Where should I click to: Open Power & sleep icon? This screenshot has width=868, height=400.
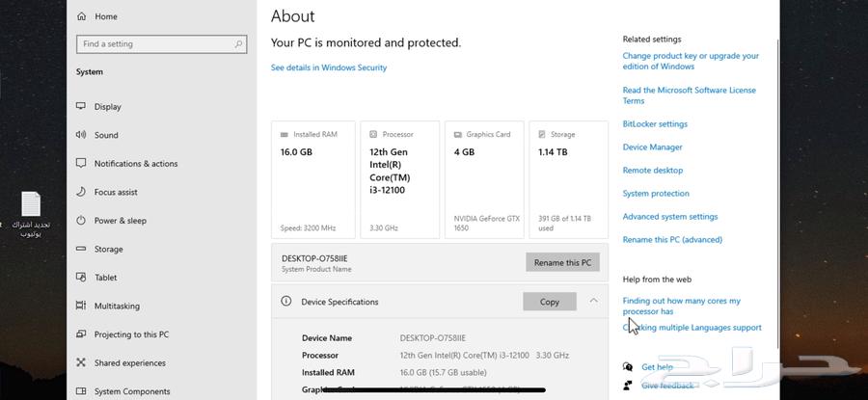(81, 221)
